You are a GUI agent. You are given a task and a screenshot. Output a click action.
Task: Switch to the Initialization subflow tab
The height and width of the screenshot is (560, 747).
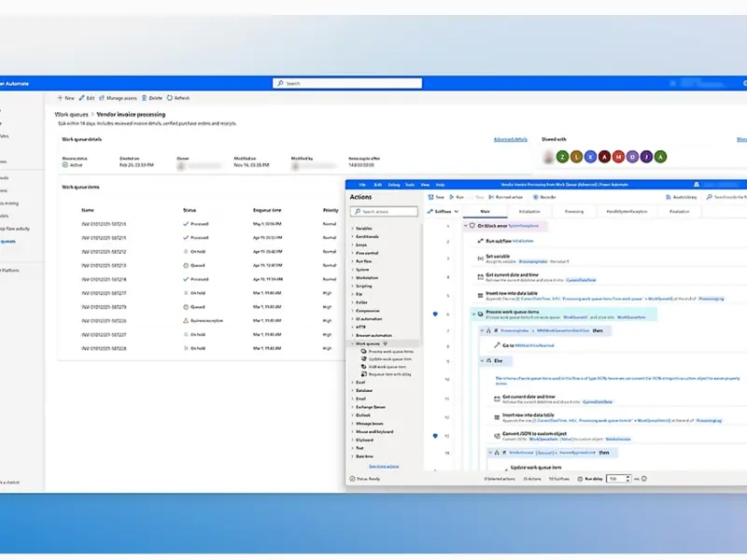[529, 212]
